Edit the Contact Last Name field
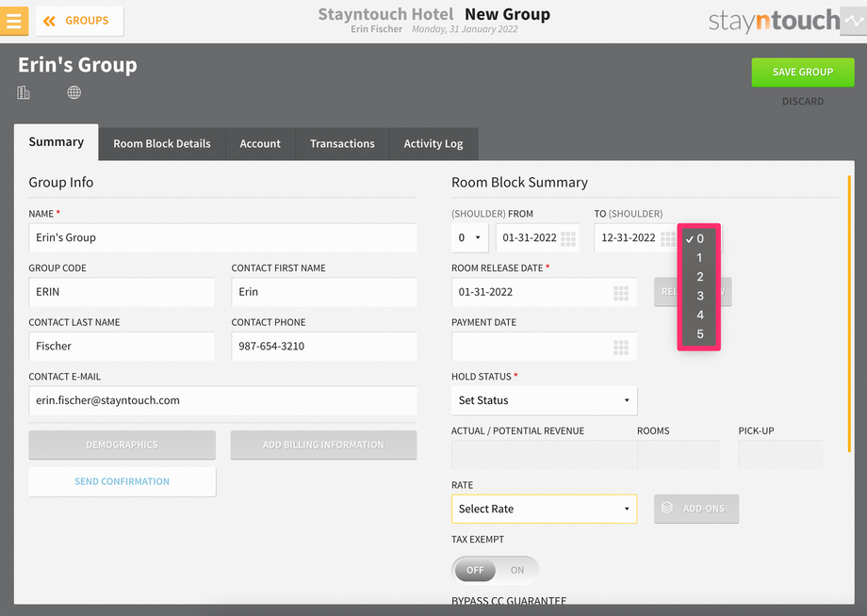 (x=122, y=346)
